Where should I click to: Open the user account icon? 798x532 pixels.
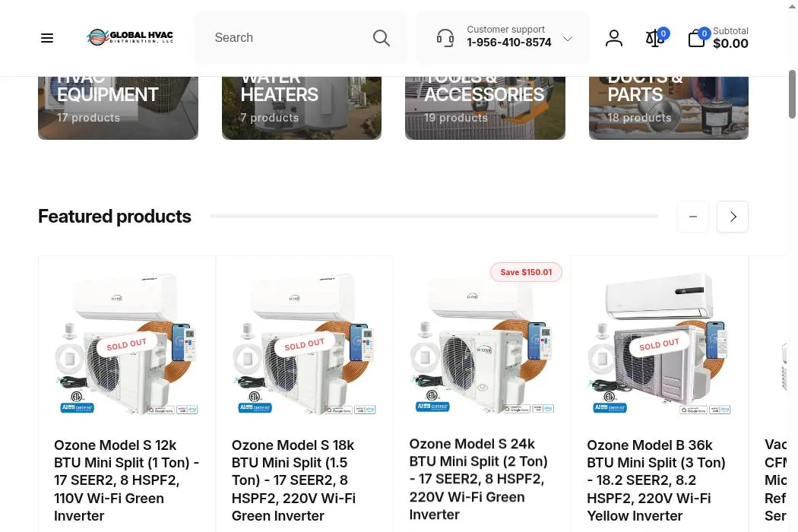614,38
